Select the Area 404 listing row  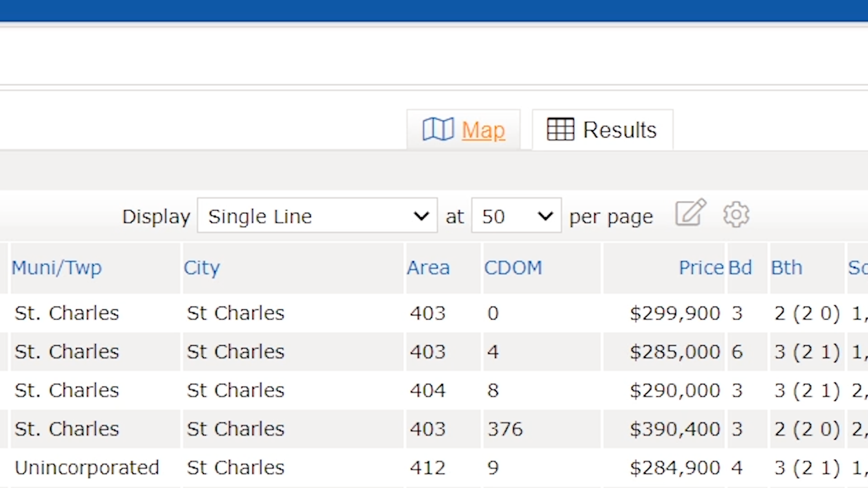(427, 391)
